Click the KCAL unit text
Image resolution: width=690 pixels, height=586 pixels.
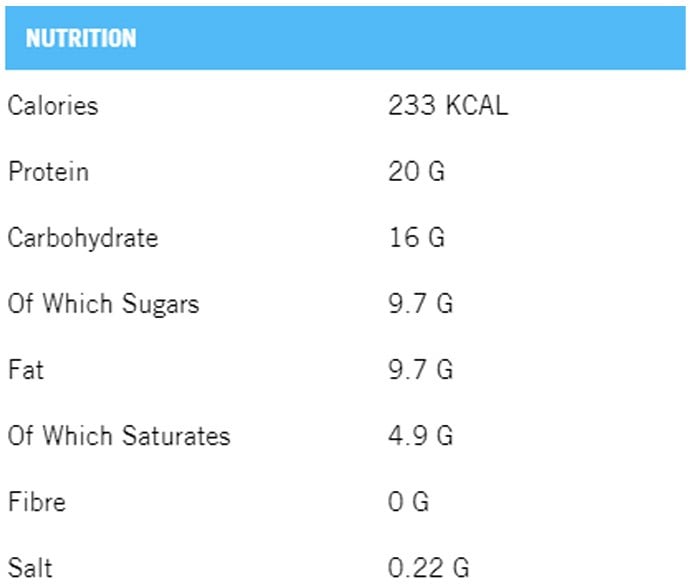[475, 106]
